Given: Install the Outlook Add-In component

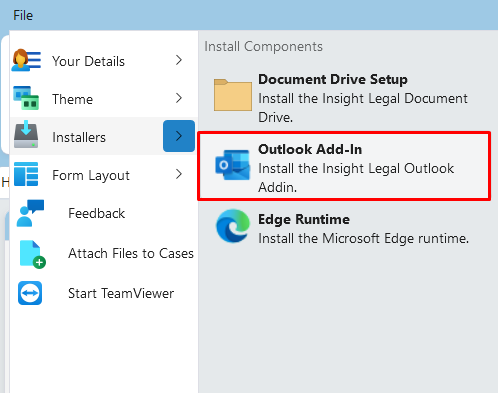Looking at the screenshot, I should 344,166.
